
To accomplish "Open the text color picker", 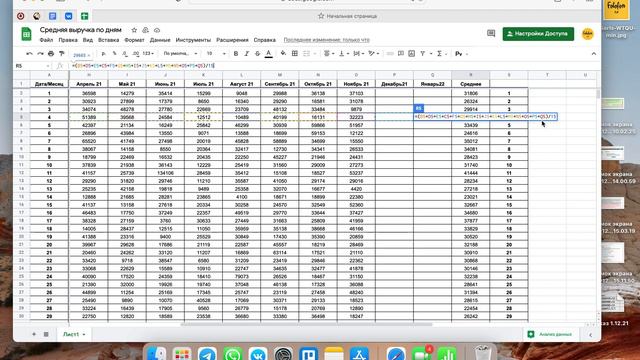I will click(269, 53).
